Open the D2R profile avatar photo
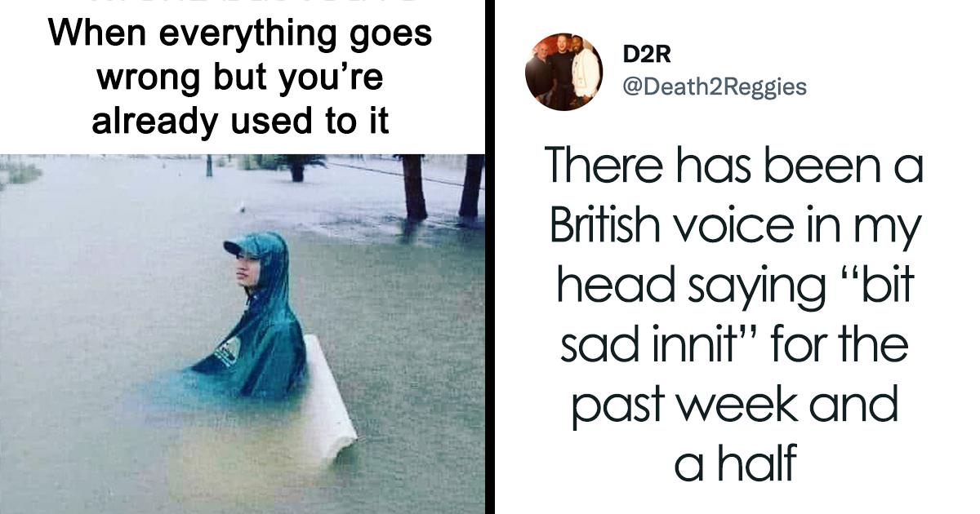The image size is (980, 514). 563,72
